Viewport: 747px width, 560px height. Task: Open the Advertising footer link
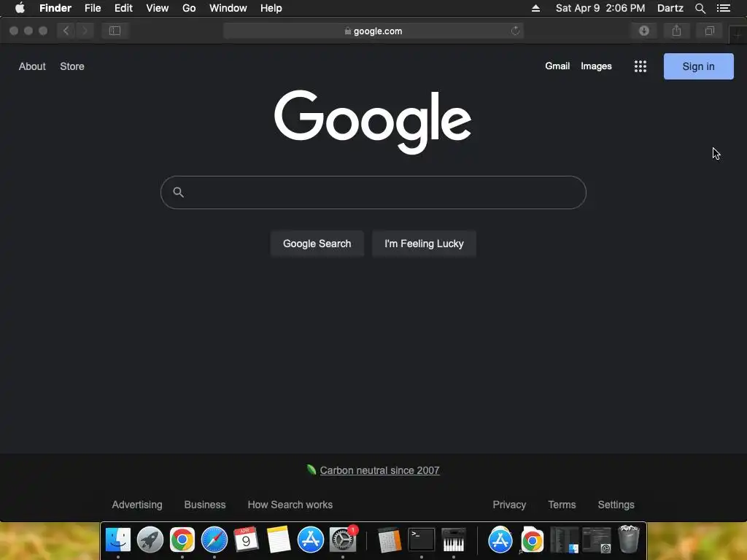click(137, 505)
